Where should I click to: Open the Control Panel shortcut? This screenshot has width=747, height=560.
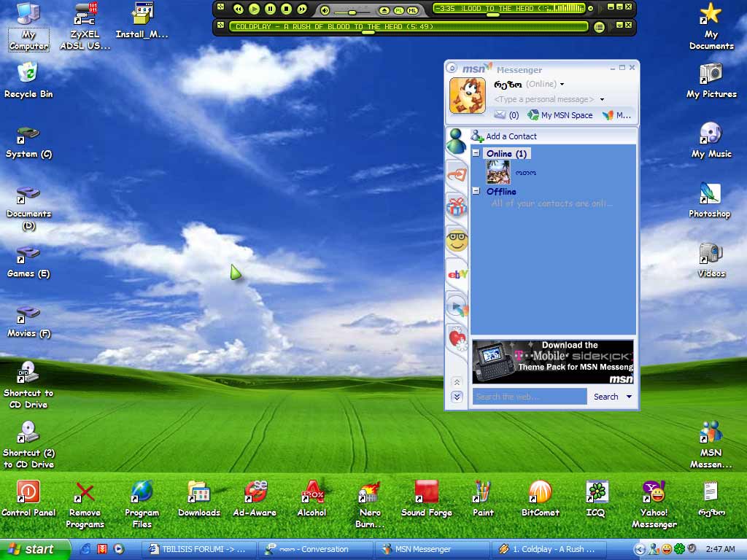pos(28,499)
